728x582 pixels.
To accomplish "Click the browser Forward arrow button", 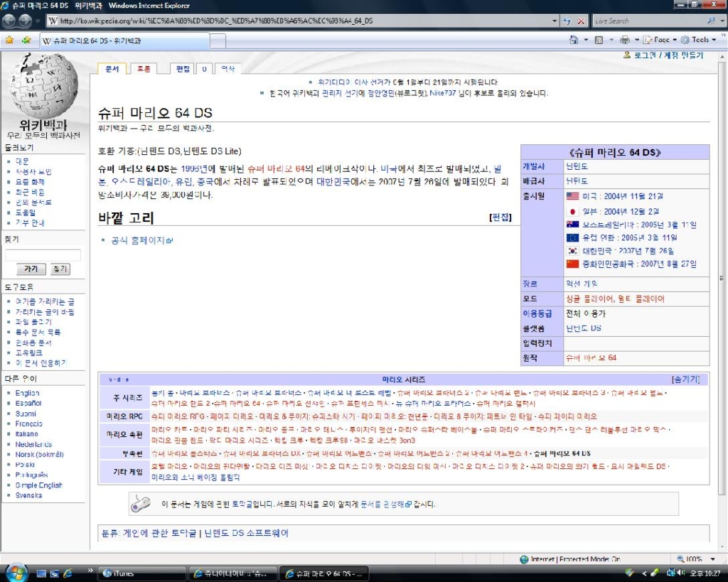I will click(25, 21).
